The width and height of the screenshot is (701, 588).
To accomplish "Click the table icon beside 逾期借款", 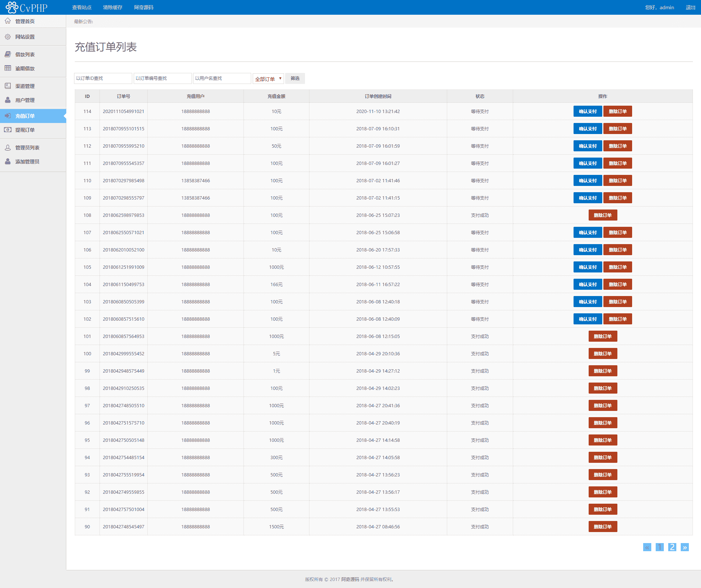I will 8,68.
